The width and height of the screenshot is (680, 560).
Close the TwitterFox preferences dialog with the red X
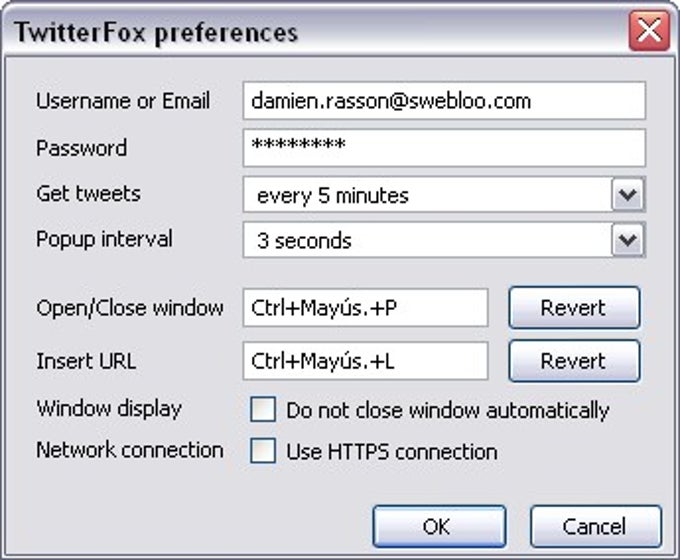[649, 31]
